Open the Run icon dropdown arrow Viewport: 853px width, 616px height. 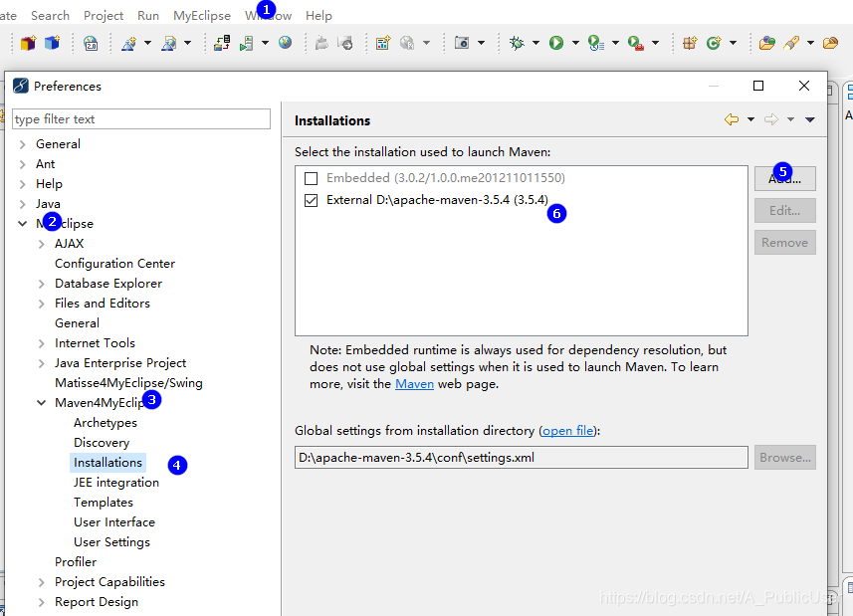(575, 43)
